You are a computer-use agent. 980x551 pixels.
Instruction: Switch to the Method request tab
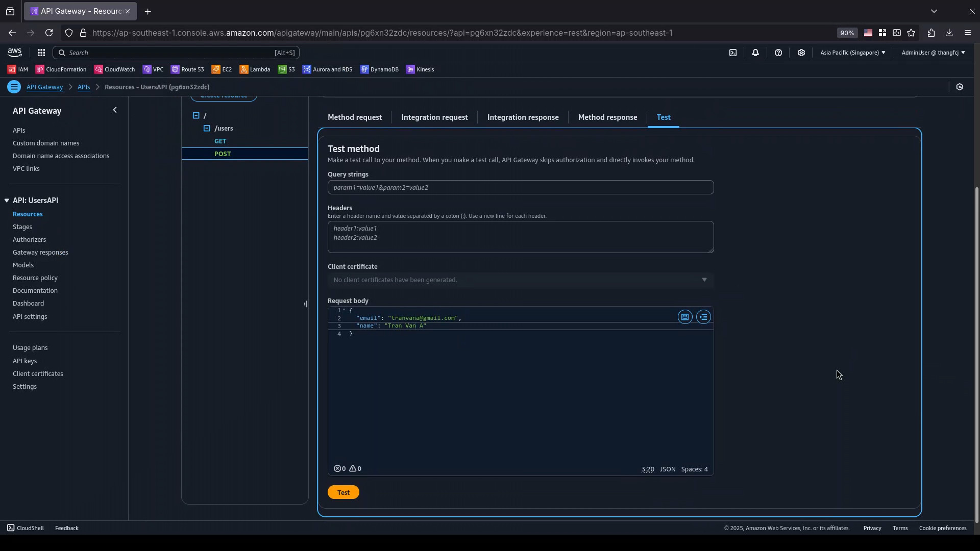pos(355,117)
